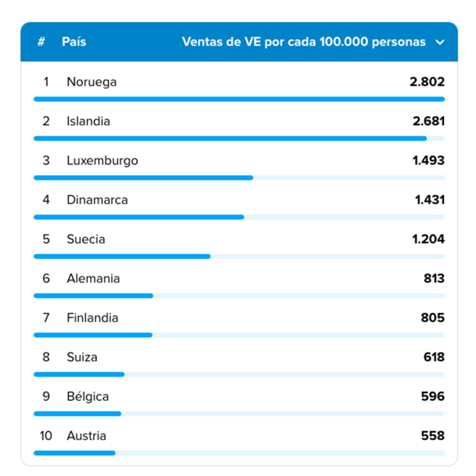Click the '#' rank column header
The width and height of the screenshot is (476, 476).
(x=41, y=42)
